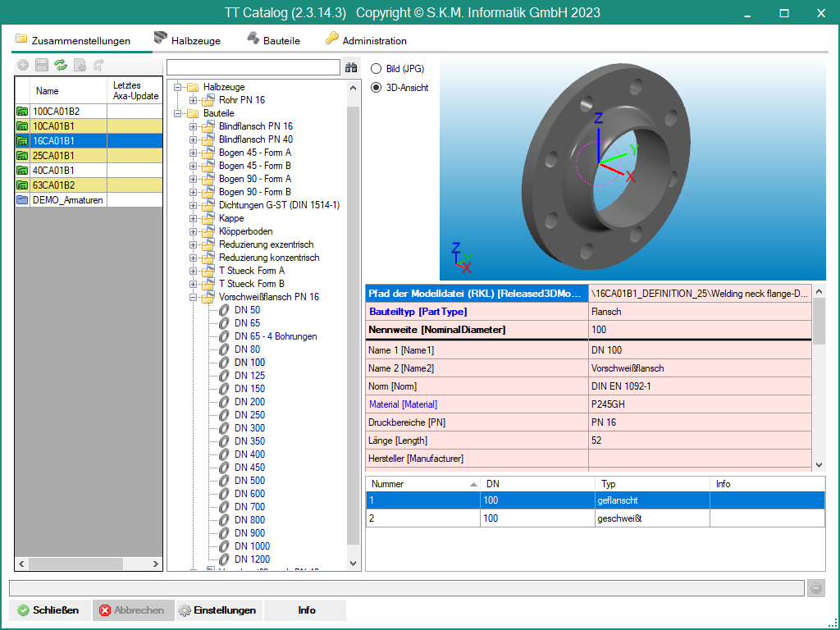
Task: Click the Schließen button
Action: (48, 610)
